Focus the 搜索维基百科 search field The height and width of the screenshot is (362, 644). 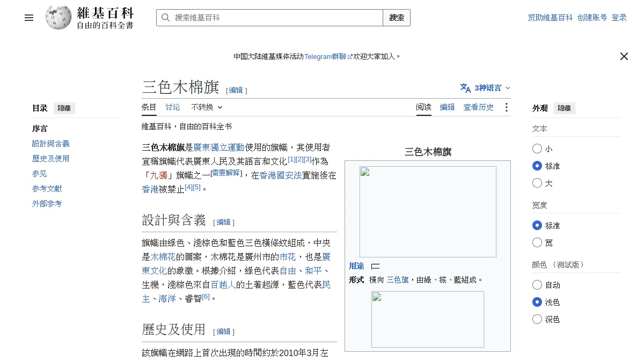point(270,18)
